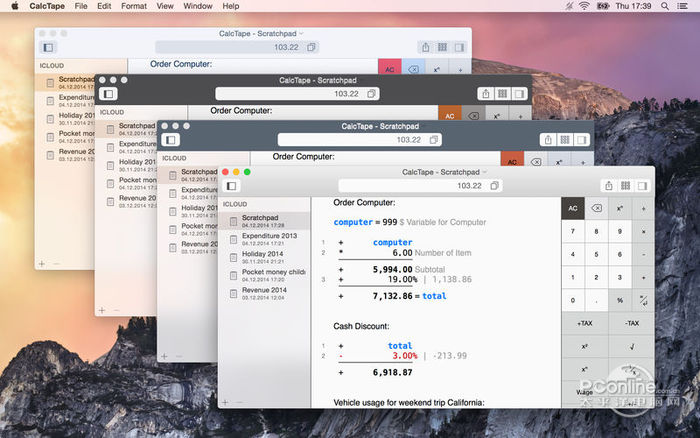Click the keypad grid icon in front window
This screenshot has height=438, width=700.
point(625,186)
